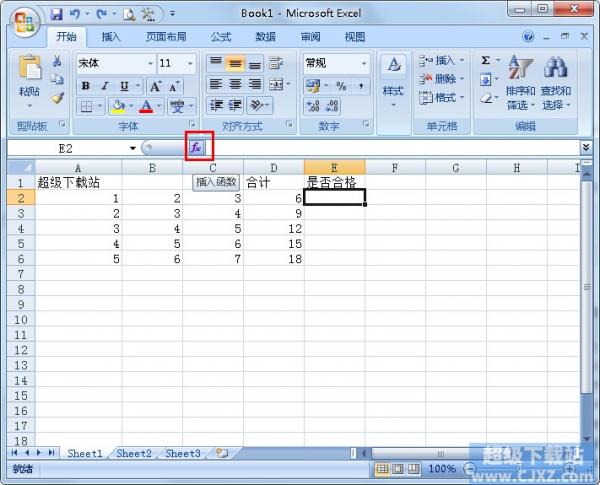Open Excel help question mark
The height and width of the screenshot is (485, 600).
pos(528,37)
